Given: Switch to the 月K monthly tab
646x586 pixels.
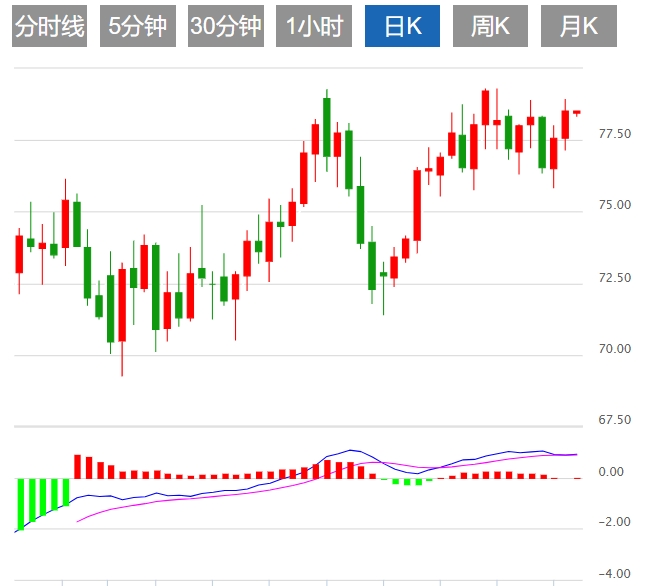Looking at the screenshot, I should [579, 26].
